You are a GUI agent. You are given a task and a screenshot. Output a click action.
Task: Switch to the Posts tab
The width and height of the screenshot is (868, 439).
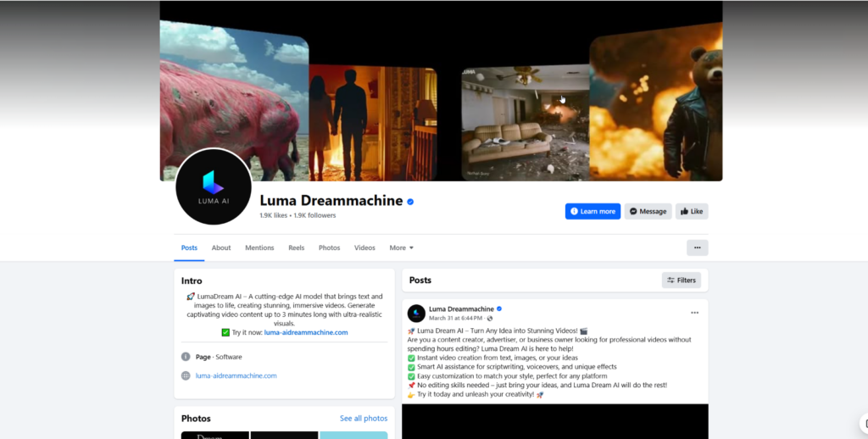click(x=189, y=248)
